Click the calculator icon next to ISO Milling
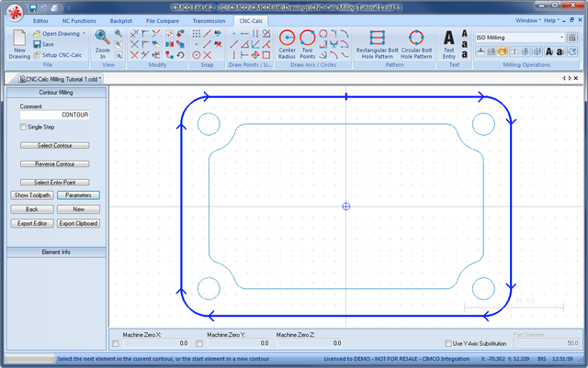 click(x=571, y=38)
